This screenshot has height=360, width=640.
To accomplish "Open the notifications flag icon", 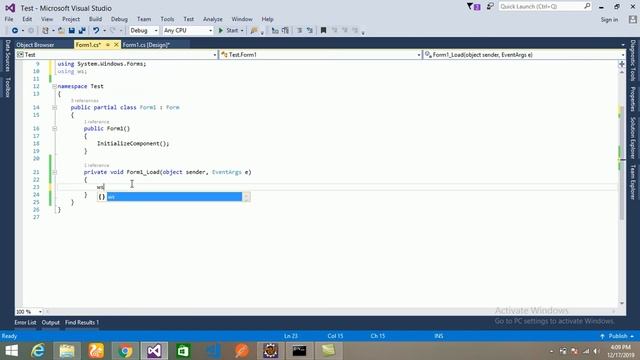I will click(473, 7).
